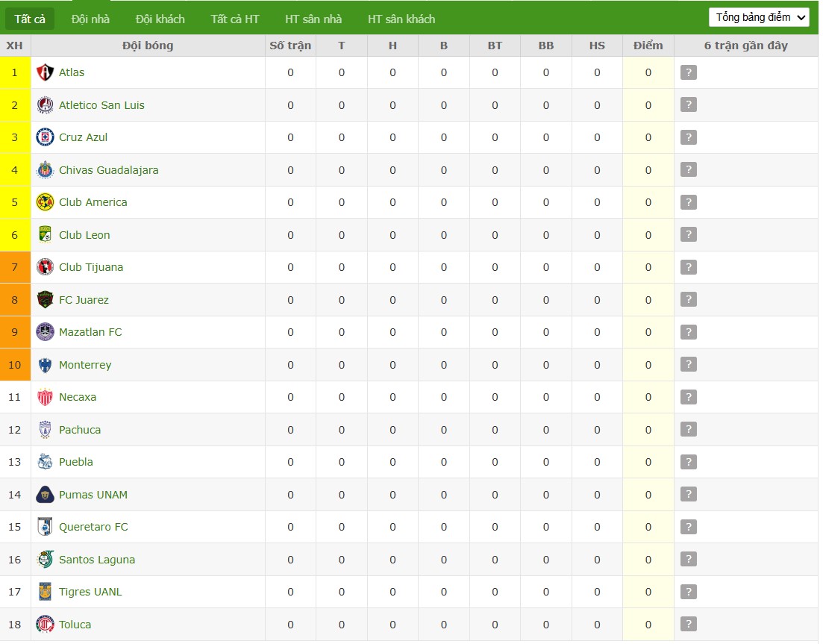Click the Club America crest icon
823x644 pixels.
pos(45,202)
